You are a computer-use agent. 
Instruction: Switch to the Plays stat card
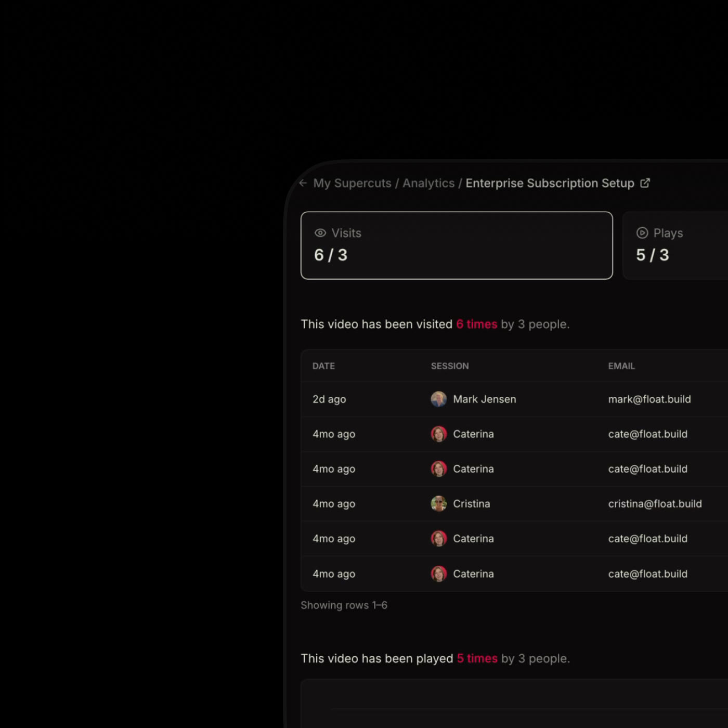click(x=675, y=245)
